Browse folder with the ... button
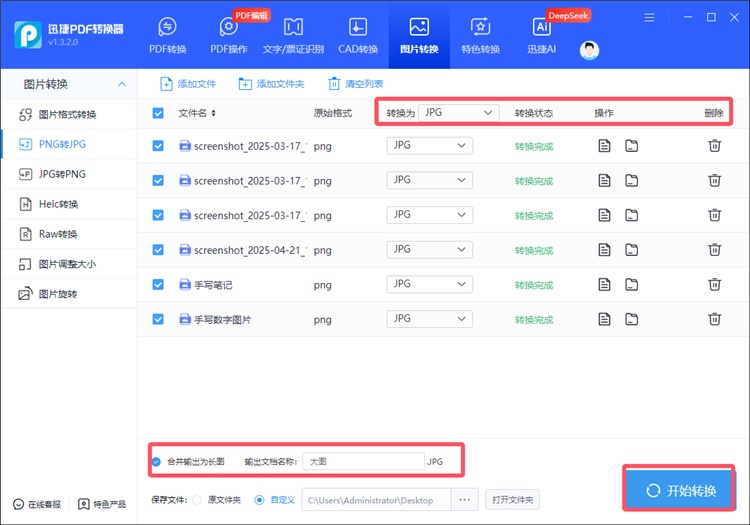750x525 pixels. click(x=464, y=500)
